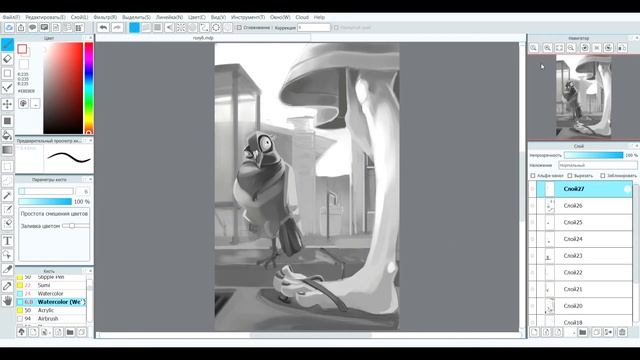This screenshot has height=360, width=640.
Task: Enable the radial snap guide icon
Action: (181, 27)
